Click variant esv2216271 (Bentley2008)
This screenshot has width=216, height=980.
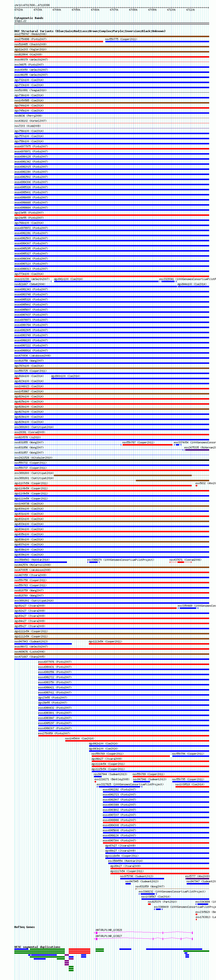tap(112, 779)
